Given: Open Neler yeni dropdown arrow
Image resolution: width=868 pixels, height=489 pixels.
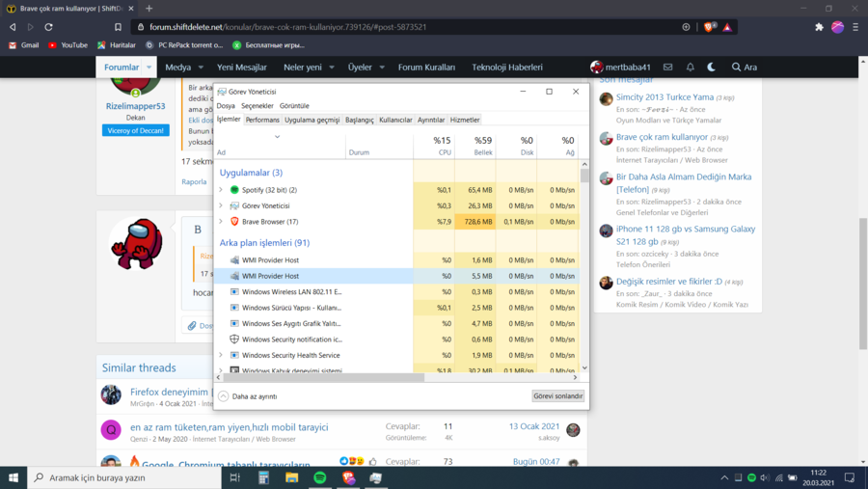Looking at the screenshot, I should point(332,67).
